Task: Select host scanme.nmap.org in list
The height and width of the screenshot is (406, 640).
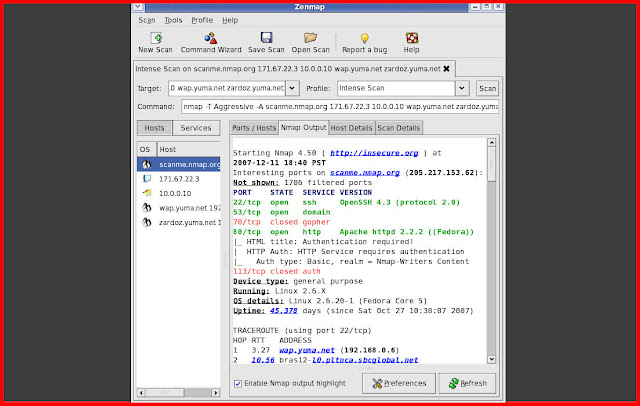Action: tap(178, 164)
